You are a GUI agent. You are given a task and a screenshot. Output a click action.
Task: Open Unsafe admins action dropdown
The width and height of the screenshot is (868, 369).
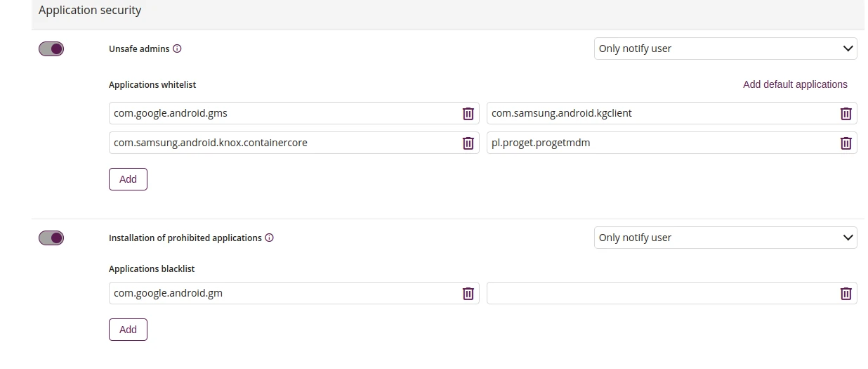click(725, 48)
